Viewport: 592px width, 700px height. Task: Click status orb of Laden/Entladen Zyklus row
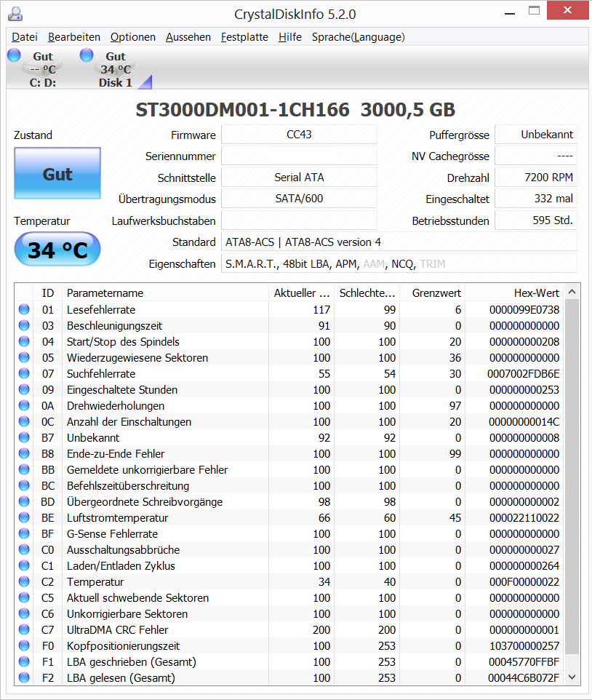tap(24, 565)
